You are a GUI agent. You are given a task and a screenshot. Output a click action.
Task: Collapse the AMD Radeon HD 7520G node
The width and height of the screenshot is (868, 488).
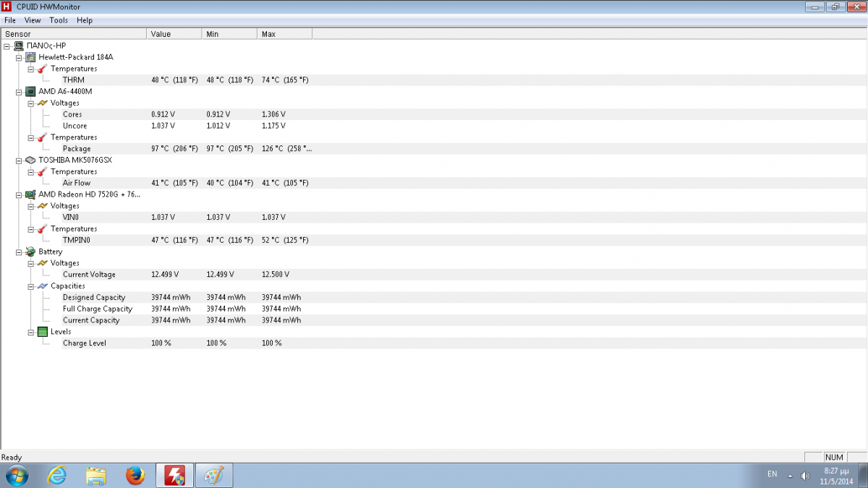click(x=19, y=194)
